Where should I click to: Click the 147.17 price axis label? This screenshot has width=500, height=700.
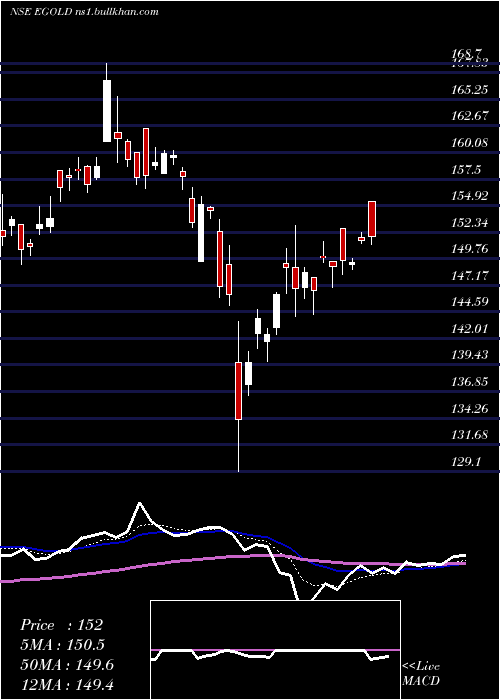(x=471, y=275)
